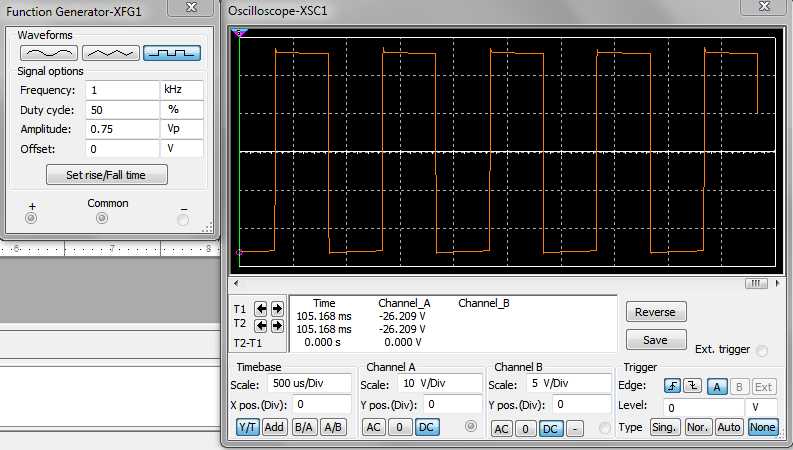
Task: Toggle Channel B invert minus button
Action: [575, 429]
